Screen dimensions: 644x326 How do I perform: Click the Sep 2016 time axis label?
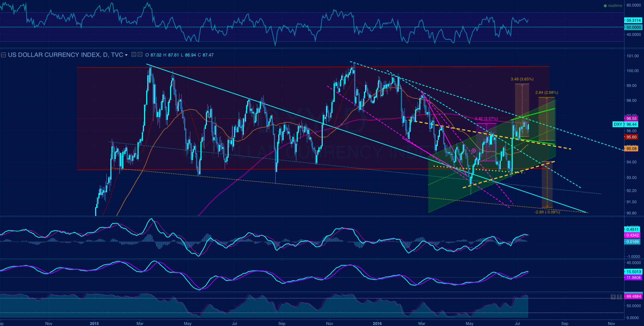(x=565, y=323)
